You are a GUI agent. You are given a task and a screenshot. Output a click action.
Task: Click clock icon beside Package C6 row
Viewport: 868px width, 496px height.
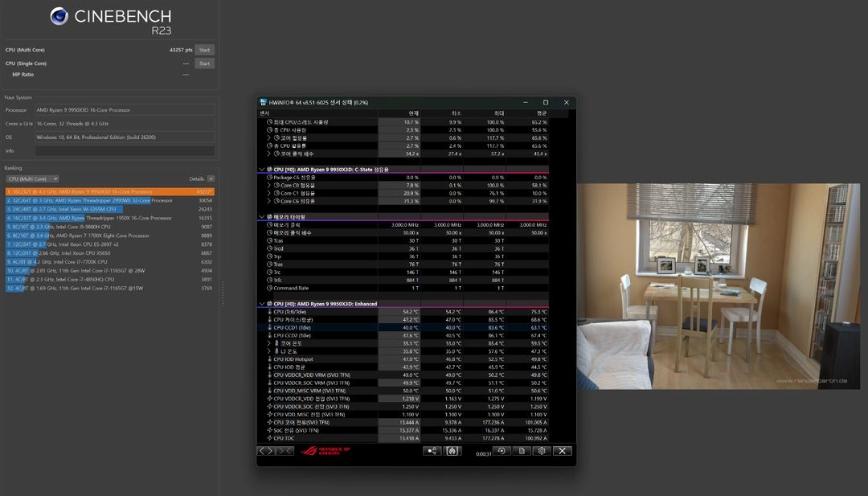(x=270, y=178)
